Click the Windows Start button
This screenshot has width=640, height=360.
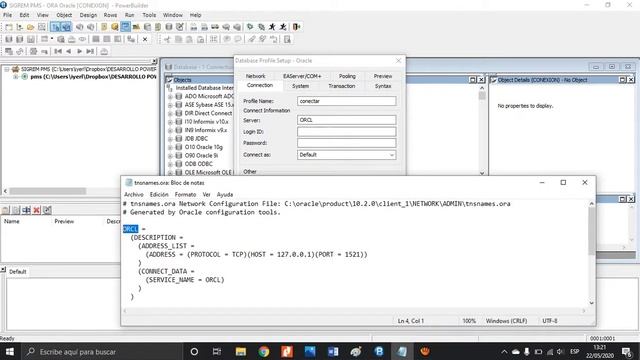(x=9, y=351)
